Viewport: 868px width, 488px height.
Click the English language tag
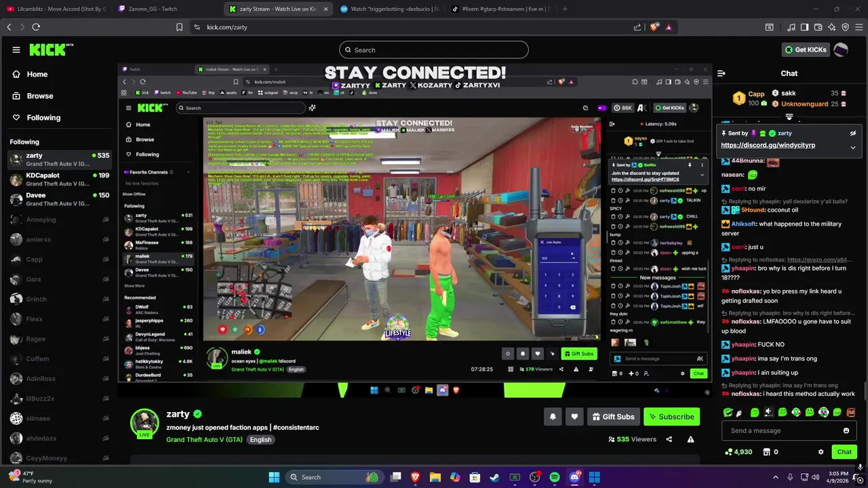(260, 439)
